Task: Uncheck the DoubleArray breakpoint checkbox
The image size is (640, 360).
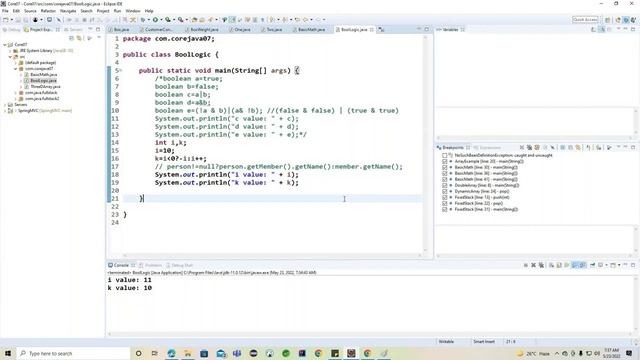Action: [x=444, y=185]
